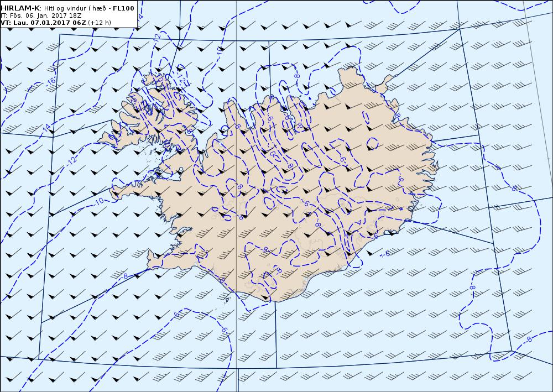Click the bold "FL100" flight level label
The image size is (553, 392).
(123, 8)
